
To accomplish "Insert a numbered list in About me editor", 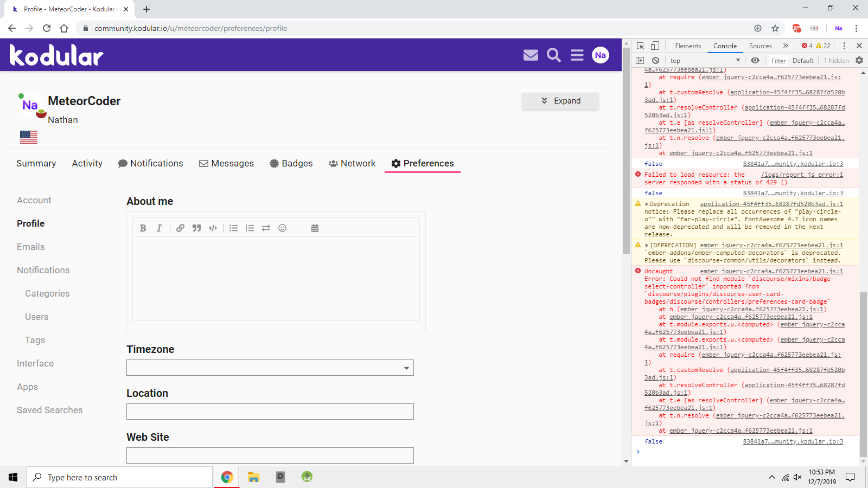I will tap(250, 228).
